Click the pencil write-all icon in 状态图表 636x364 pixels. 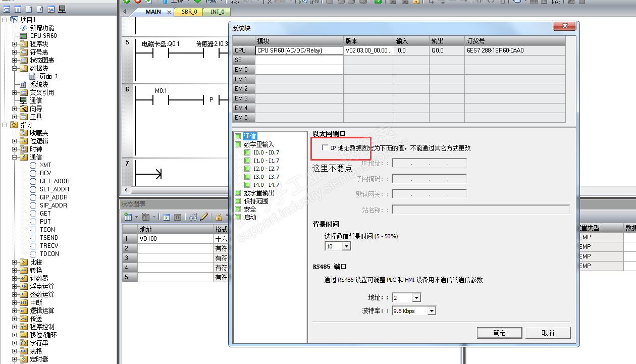204,217
